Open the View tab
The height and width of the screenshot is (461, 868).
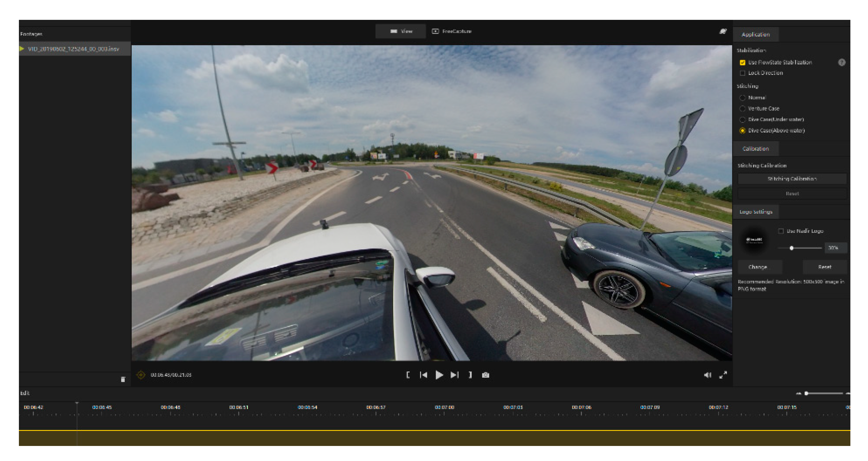pos(401,31)
